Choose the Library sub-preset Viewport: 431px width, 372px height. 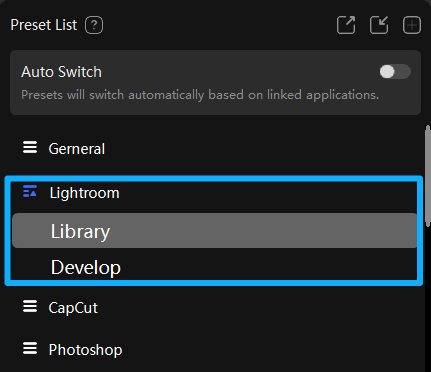[214, 231]
